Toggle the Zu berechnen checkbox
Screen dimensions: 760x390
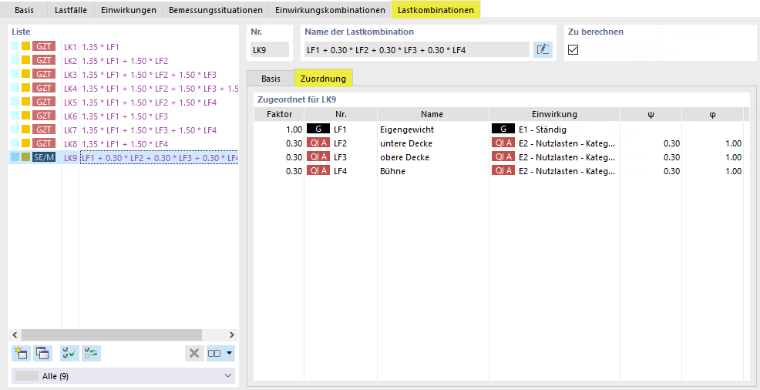point(573,50)
